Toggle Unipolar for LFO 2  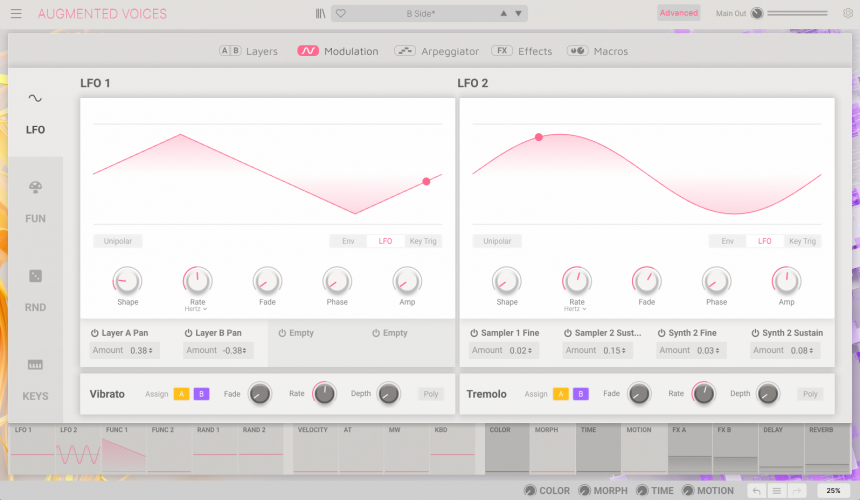pos(497,241)
